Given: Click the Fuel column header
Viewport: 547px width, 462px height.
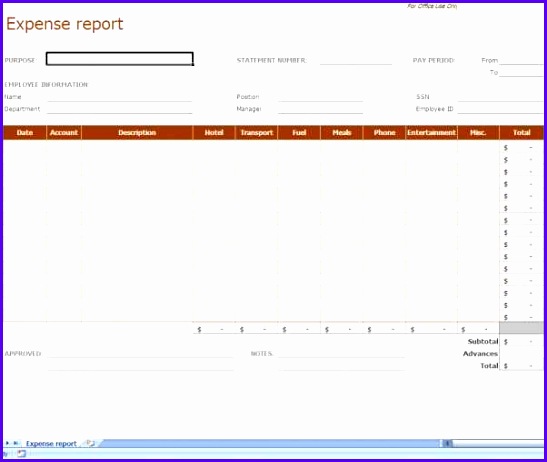Looking at the screenshot, I should 299,133.
